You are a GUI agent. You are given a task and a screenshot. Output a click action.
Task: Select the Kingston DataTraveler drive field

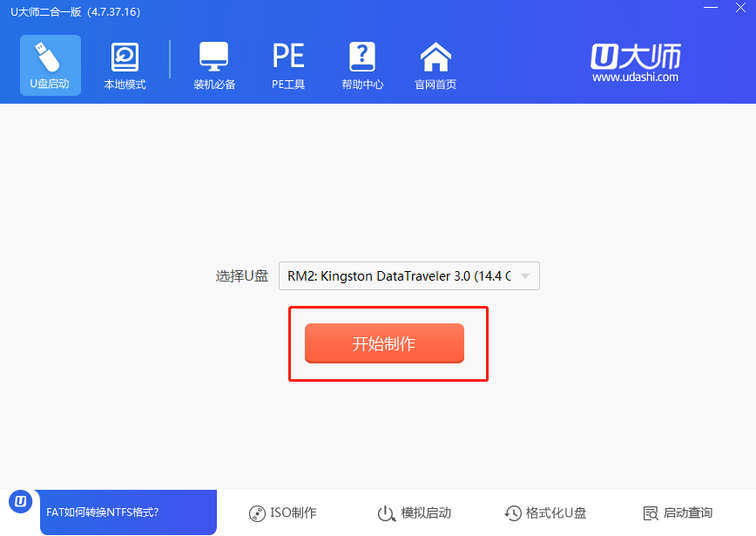408,276
